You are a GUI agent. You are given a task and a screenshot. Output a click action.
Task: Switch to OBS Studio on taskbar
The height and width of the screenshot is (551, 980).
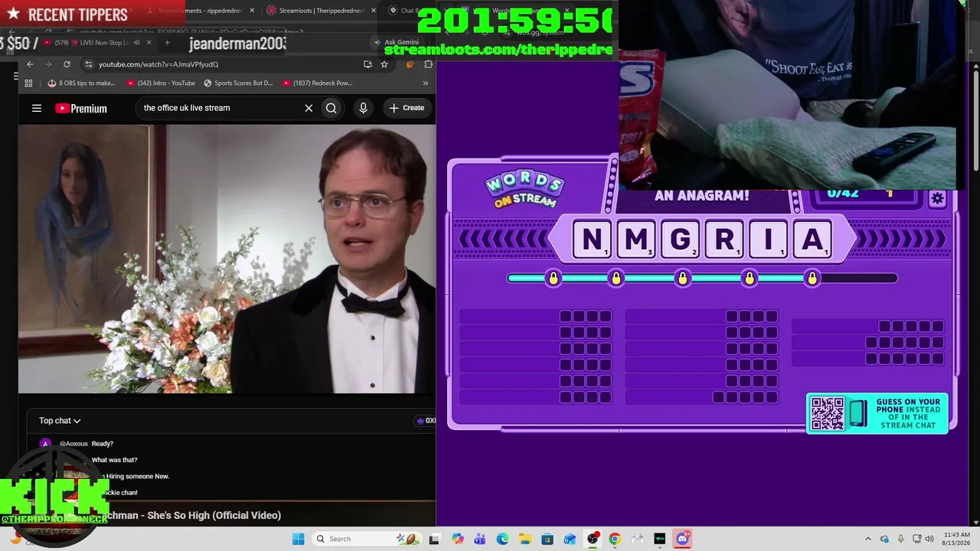click(x=593, y=539)
